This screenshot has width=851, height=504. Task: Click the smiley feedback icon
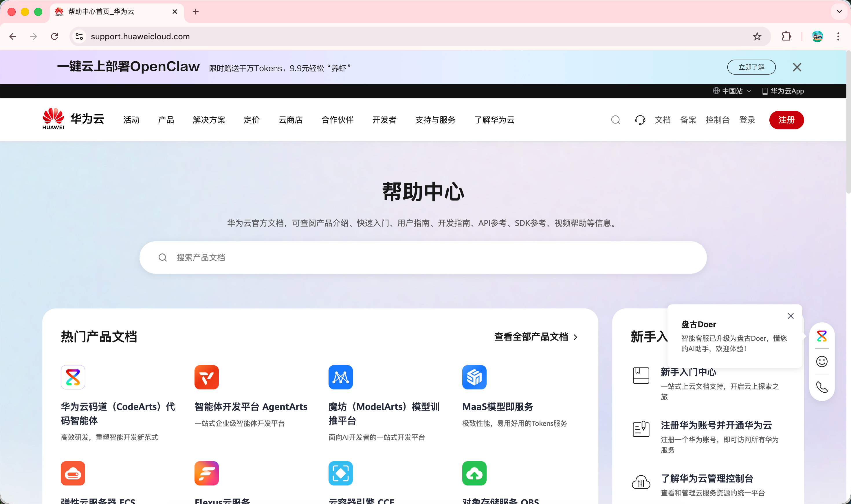pos(821,361)
